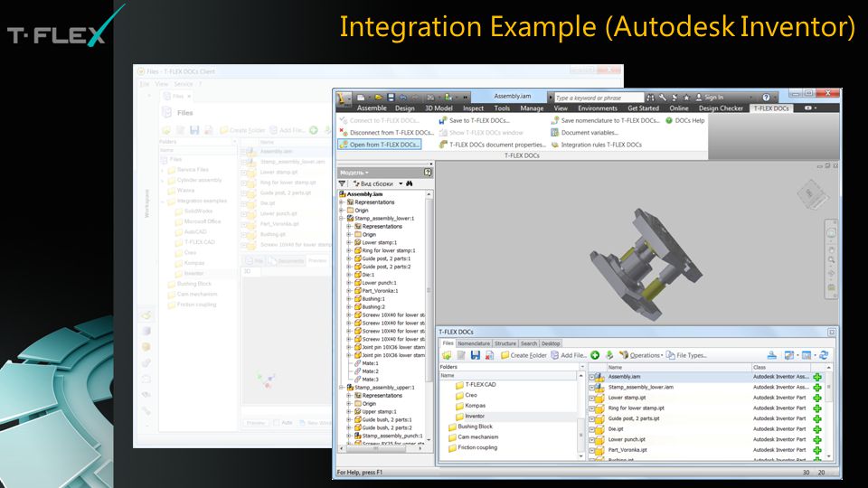Screen dimensions: 868x488
Task: Click the red X delete document icon in DOCs toolbar
Action: point(489,355)
